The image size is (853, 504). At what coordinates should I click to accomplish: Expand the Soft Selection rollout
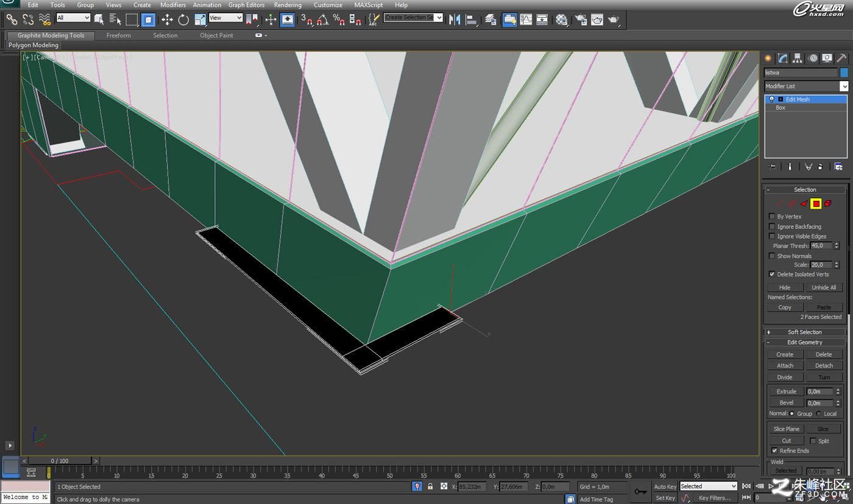805,332
